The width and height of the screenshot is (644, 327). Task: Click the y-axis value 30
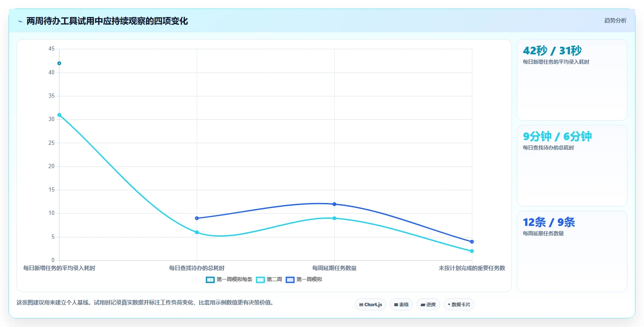point(51,120)
